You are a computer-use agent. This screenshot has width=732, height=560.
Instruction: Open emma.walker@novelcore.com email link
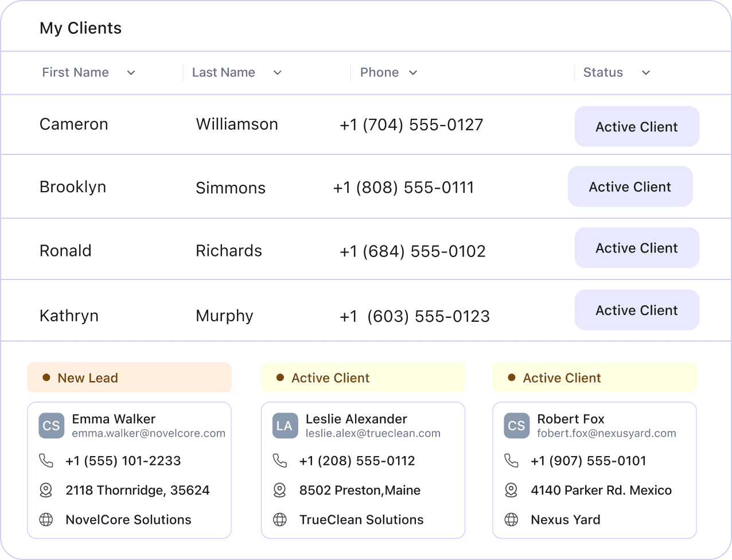click(149, 433)
